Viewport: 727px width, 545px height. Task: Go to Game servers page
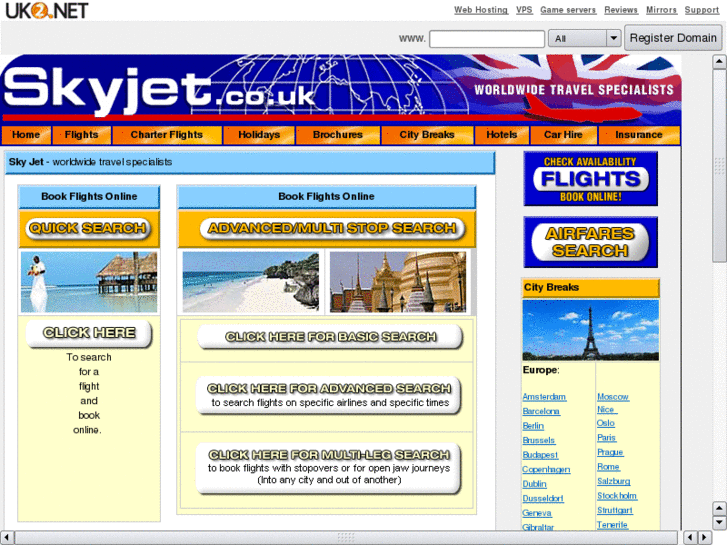[568, 10]
